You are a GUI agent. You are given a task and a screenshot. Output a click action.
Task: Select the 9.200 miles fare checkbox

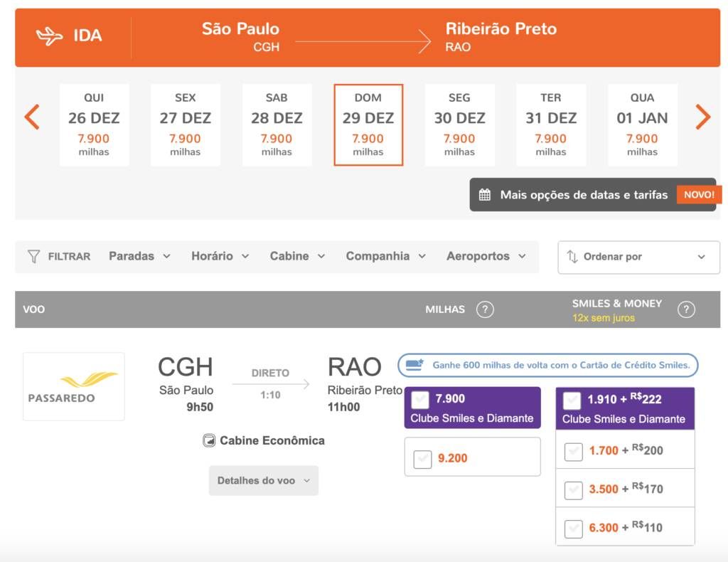pos(422,459)
